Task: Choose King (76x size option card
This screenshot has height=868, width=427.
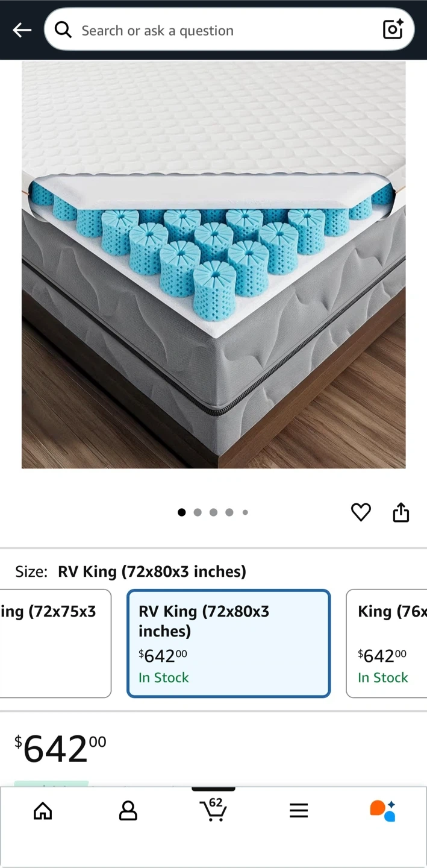Action: (x=387, y=643)
